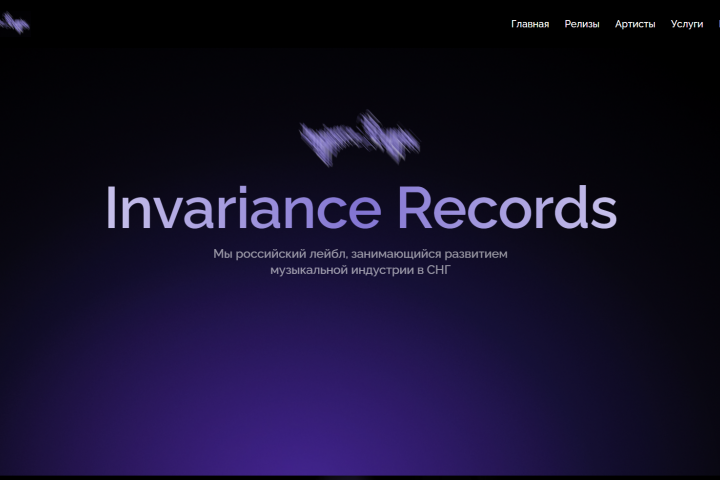Navigate to the Услуги page
This screenshot has width=720, height=480.
point(686,24)
